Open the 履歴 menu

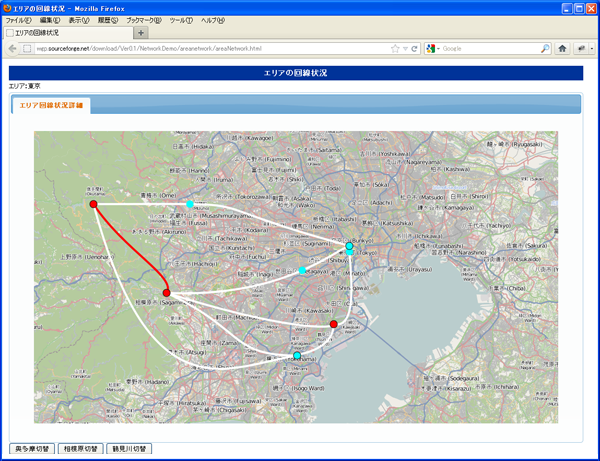[108, 20]
